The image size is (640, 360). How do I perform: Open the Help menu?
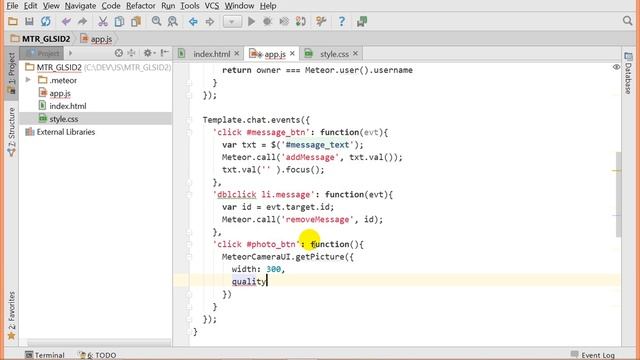[x=268, y=6]
